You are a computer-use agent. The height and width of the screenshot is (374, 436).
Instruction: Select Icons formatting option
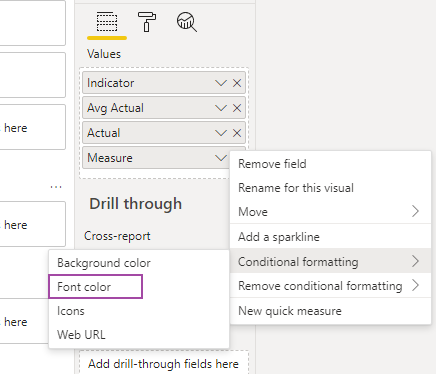tap(139, 311)
